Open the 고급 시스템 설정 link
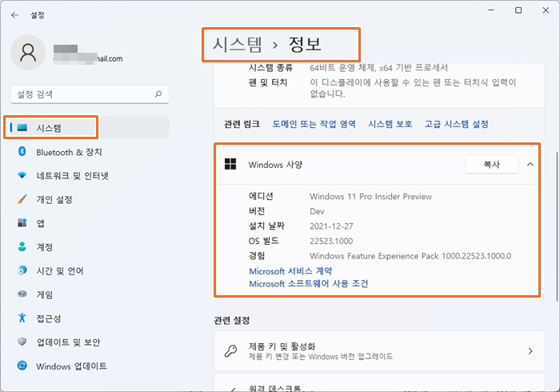Viewport: 560px width, 392px height. (457, 124)
